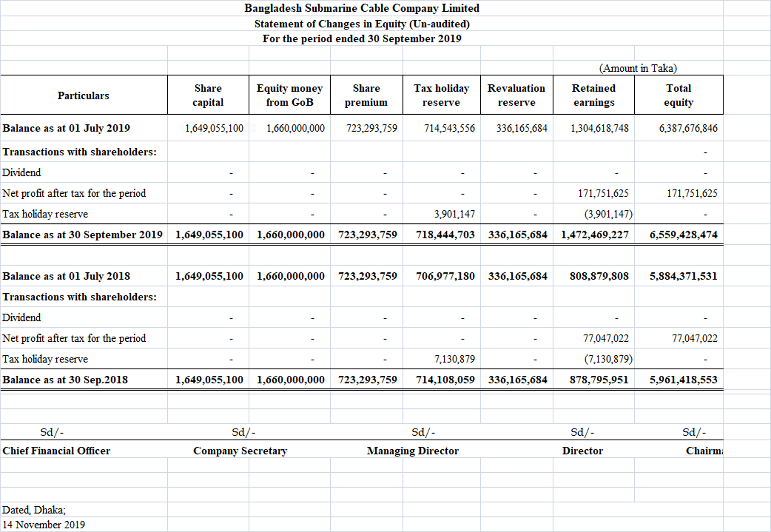Click the Balance as at 30 September 2019 label
This screenshot has width=771, height=532.
[82, 235]
